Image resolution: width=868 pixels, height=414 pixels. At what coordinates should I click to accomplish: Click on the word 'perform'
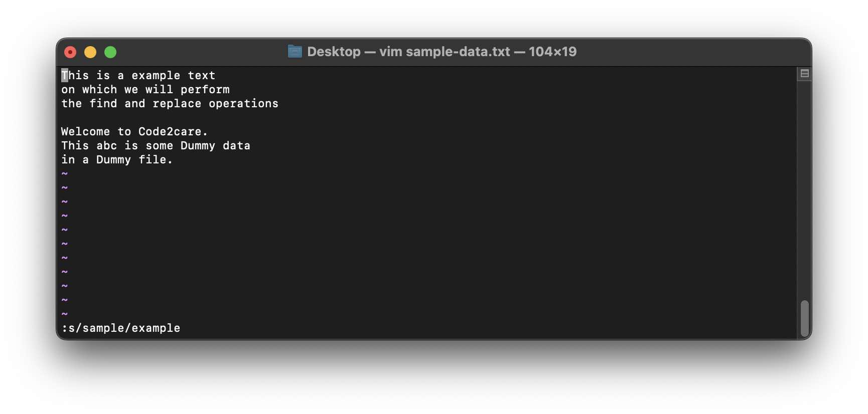point(205,90)
